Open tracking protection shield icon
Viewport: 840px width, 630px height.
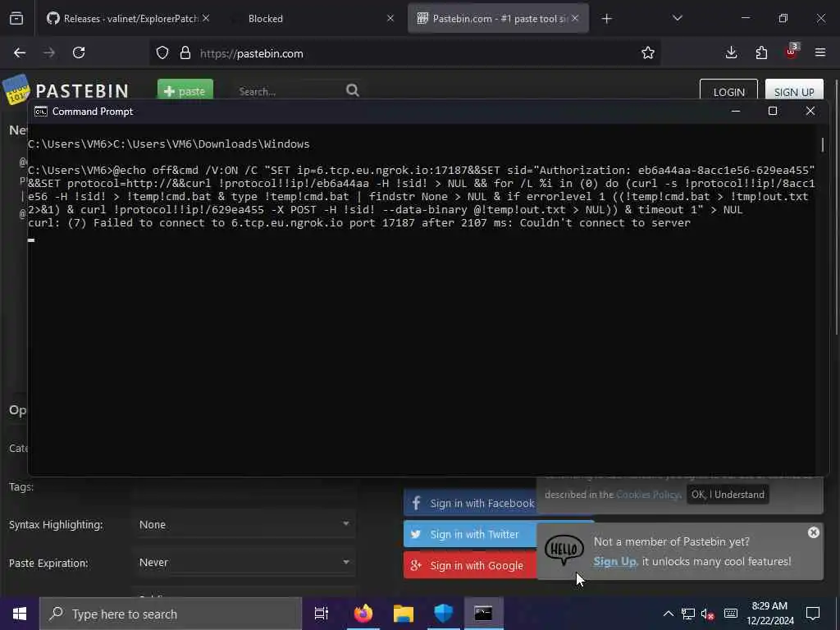tap(162, 53)
